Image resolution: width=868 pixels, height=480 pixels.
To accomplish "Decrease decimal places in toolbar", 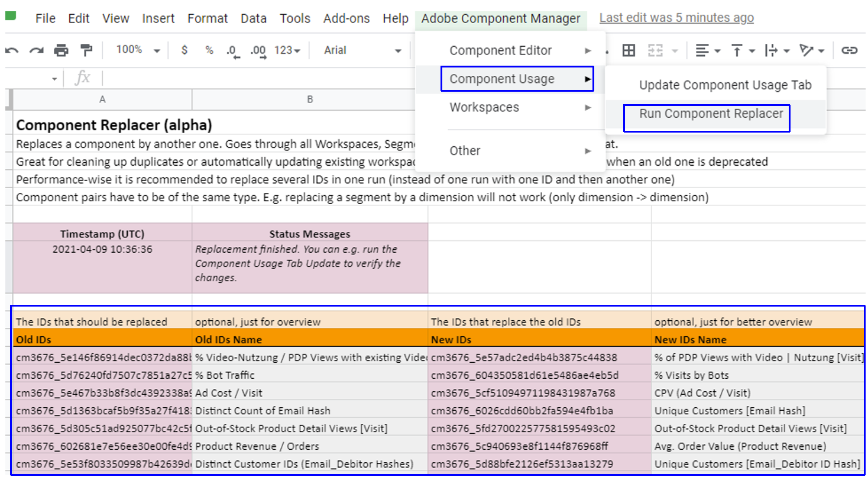I will coord(232,51).
